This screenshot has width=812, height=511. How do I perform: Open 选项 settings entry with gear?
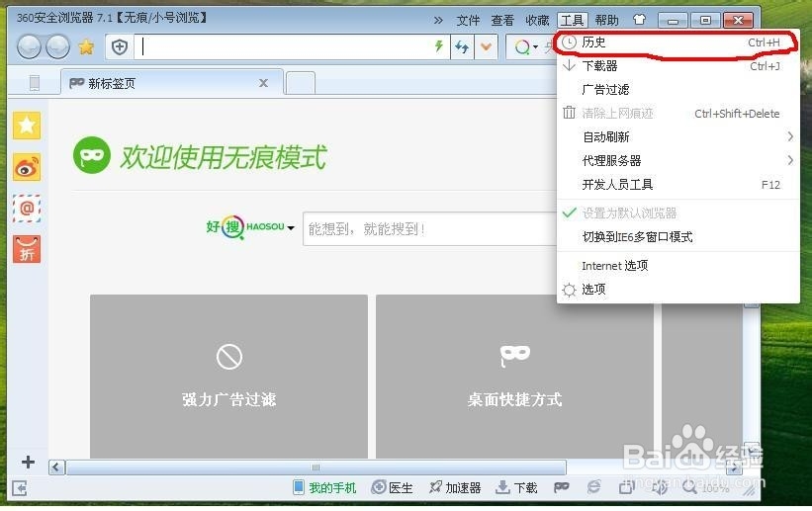pos(677,289)
